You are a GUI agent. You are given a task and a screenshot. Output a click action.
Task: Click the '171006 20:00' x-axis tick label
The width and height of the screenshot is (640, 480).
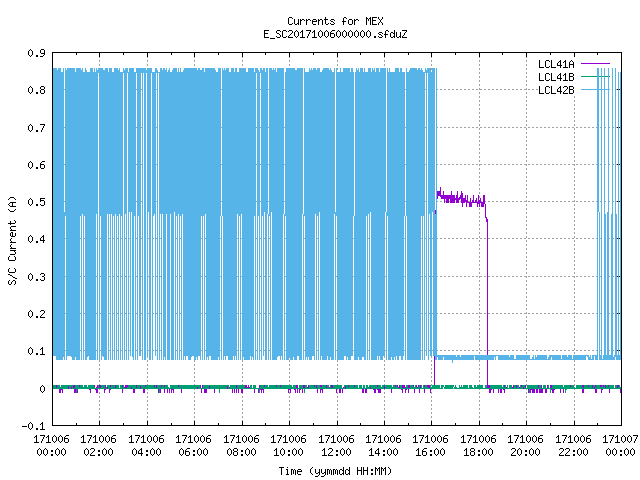[x=525, y=446]
